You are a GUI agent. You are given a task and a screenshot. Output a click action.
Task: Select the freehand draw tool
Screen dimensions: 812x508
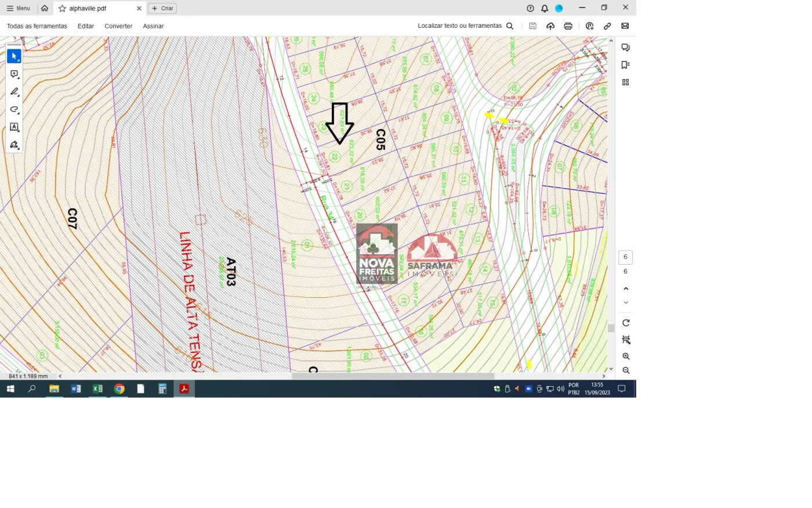coord(14,110)
